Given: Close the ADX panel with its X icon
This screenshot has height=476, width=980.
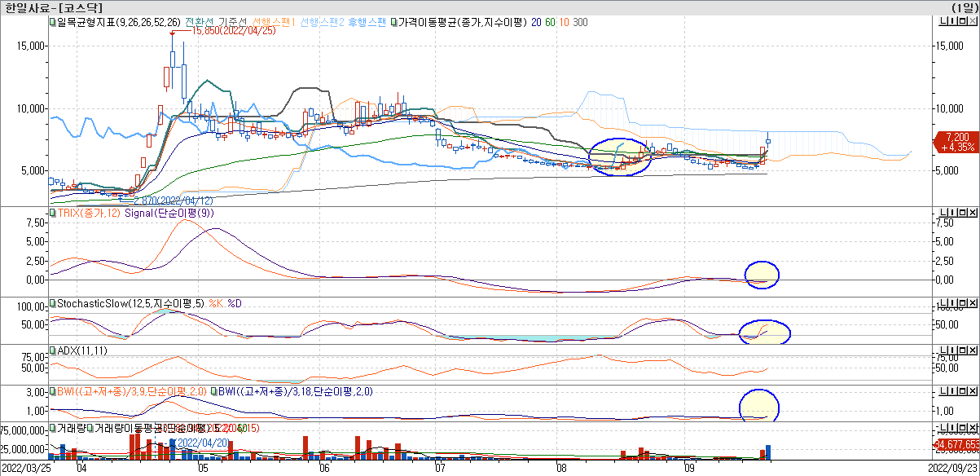Looking at the screenshot, I should [x=972, y=350].
